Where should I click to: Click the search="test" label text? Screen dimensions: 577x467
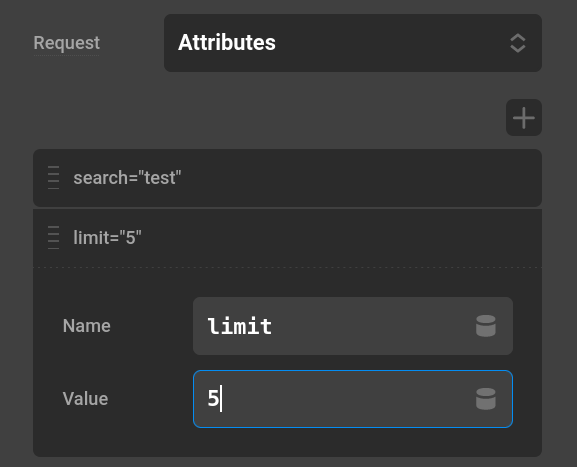127,178
